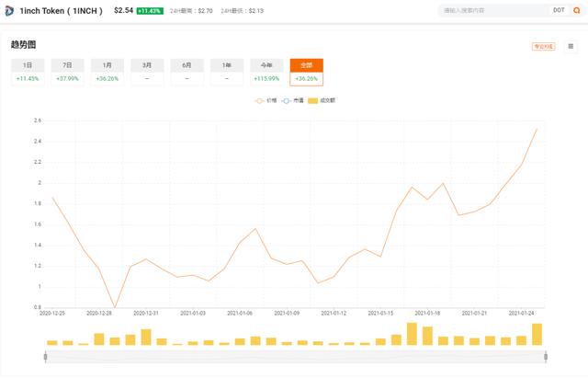Switch to the 1月 range tab

pyautogui.click(x=107, y=72)
